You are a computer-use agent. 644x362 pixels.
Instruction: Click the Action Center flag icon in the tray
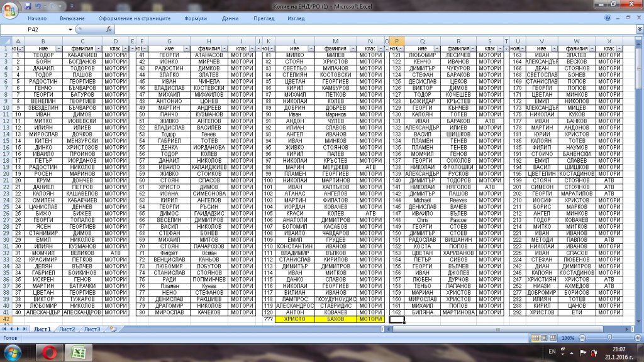(583, 353)
